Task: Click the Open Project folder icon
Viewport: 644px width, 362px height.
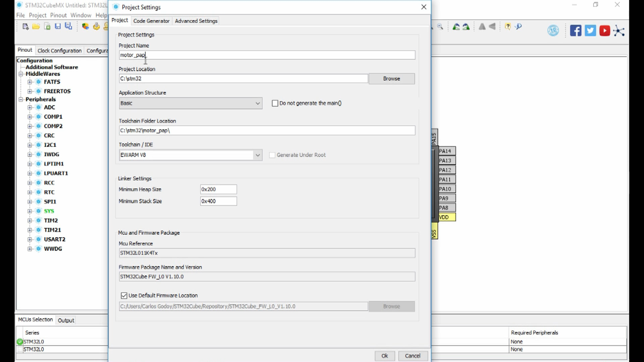Action: click(36, 26)
